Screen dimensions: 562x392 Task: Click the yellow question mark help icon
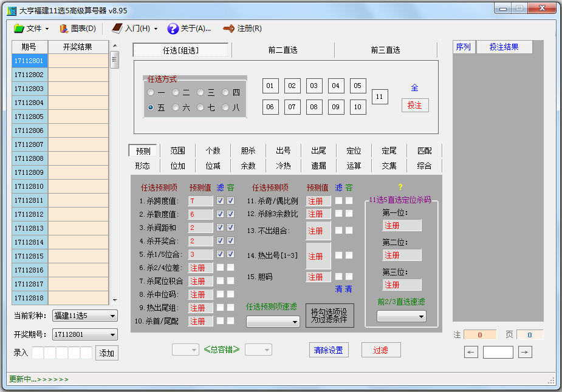[400, 187]
